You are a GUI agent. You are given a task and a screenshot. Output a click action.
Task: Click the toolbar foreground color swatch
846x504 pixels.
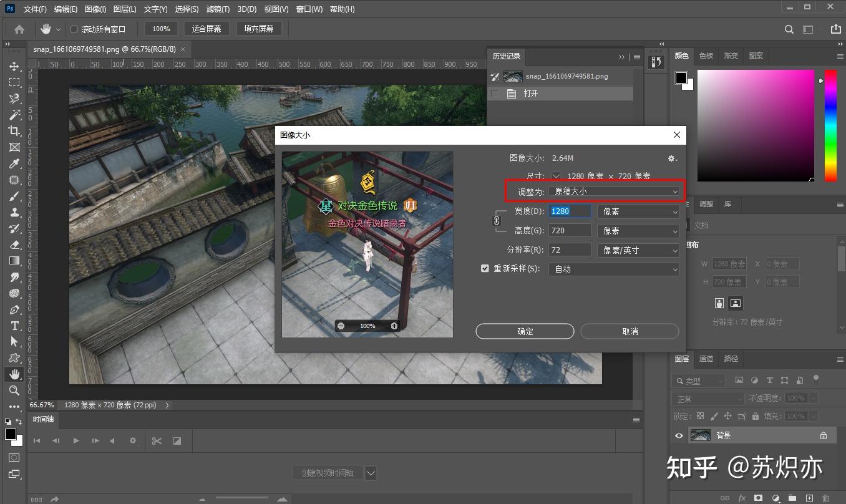(11, 434)
